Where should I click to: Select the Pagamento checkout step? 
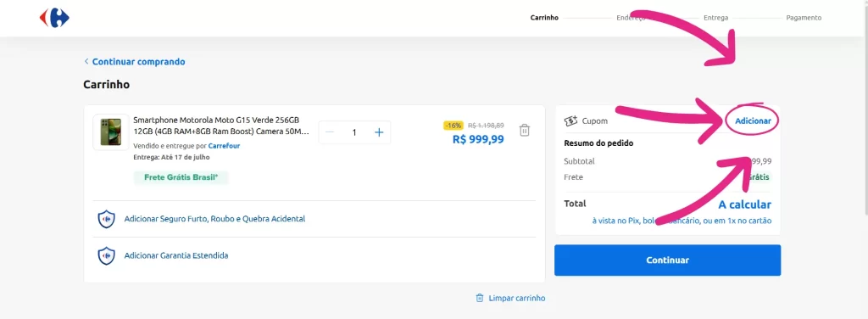click(804, 18)
